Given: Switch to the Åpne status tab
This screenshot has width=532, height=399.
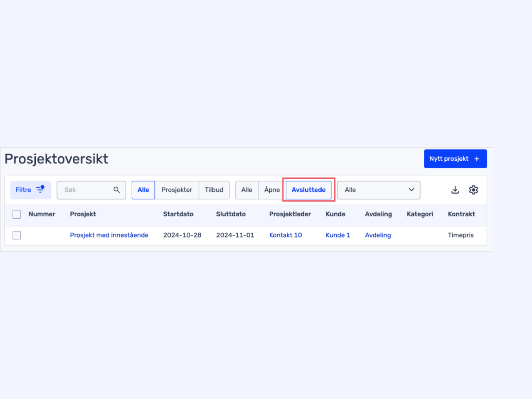Looking at the screenshot, I should (x=272, y=190).
